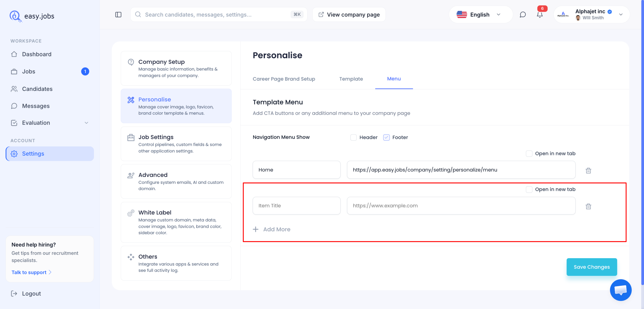Screen dimensions: 644x309
Task: Click the Home title input field
Action: [297, 170]
